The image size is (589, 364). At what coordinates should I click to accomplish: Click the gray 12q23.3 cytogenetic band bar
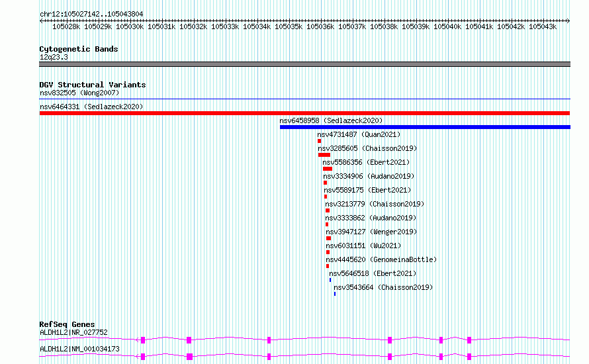(304, 64)
